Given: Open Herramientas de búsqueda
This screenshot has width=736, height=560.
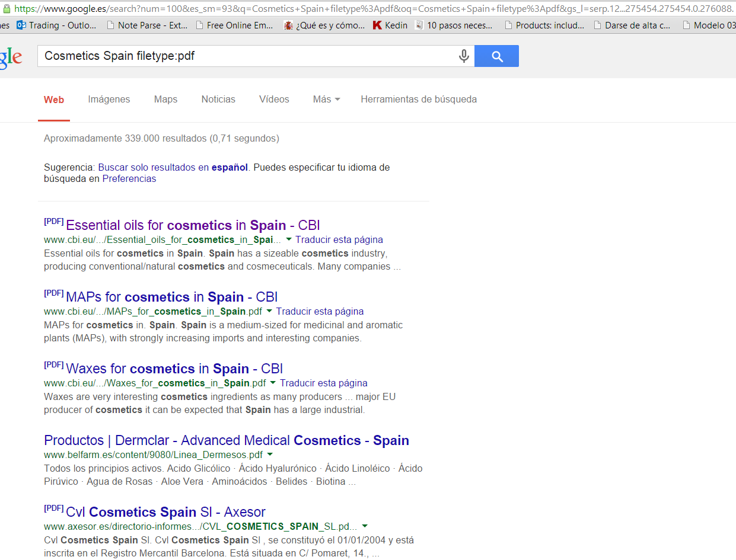Looking at the screenshot, I should [x=419, y=99].
